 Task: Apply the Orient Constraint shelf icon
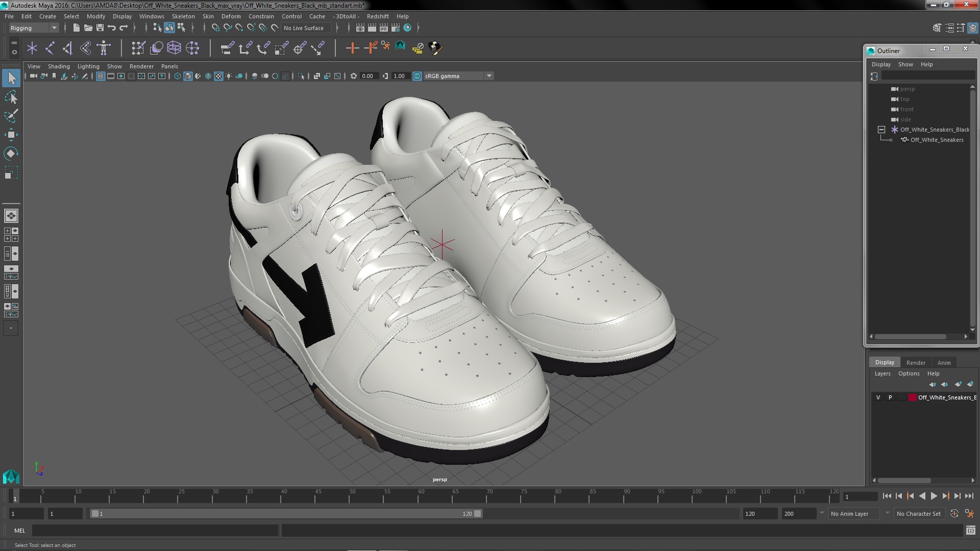263,48
